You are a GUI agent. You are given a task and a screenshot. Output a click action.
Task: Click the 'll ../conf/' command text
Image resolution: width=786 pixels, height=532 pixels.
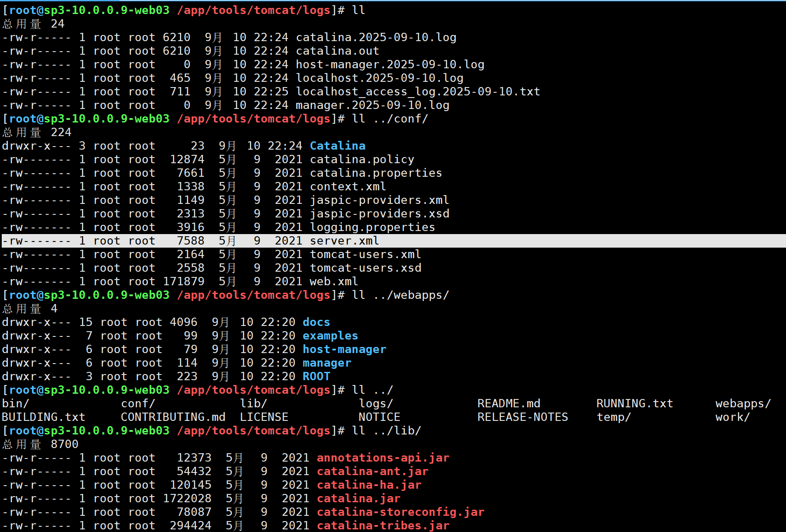390,119
